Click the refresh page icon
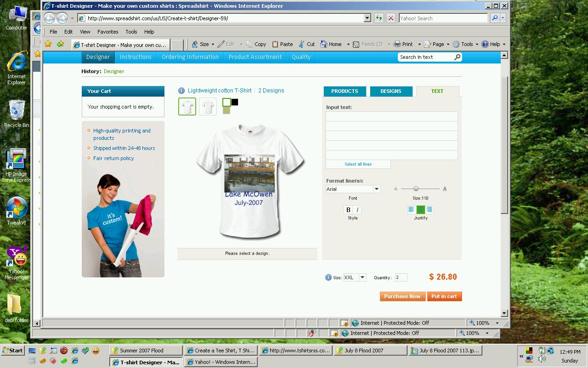Screen dimensions: 588x368 click(x=379, y=18)
